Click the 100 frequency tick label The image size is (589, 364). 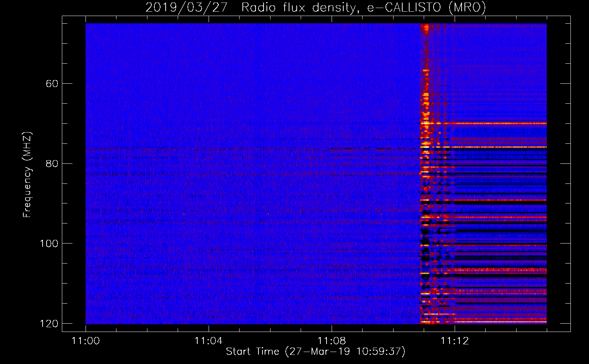pyautogui.click(x=49, y=244)
